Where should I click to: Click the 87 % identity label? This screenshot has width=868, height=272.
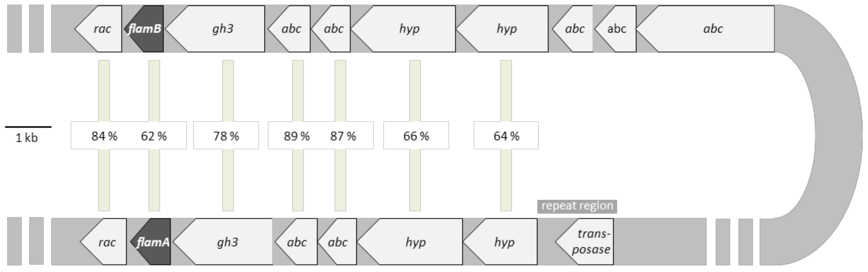tap(343, 136)
